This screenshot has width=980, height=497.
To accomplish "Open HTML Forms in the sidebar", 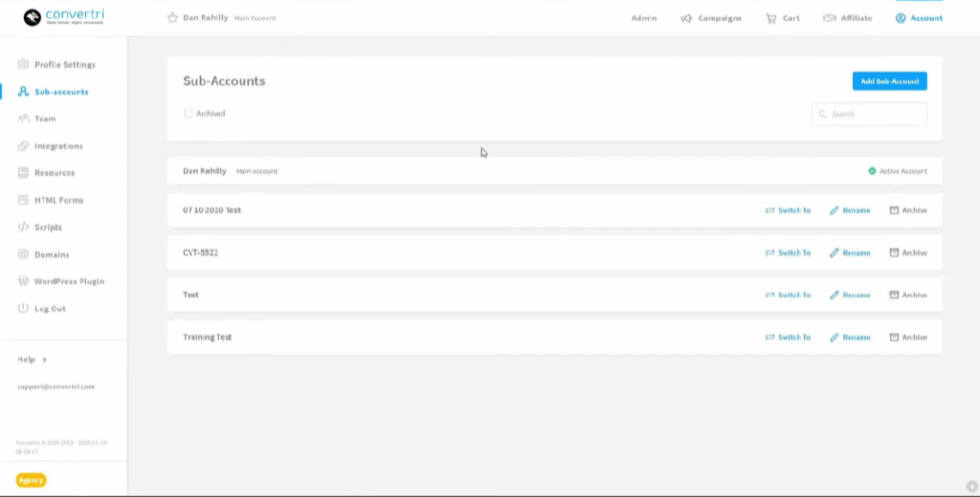I will [x=58, y=200].
